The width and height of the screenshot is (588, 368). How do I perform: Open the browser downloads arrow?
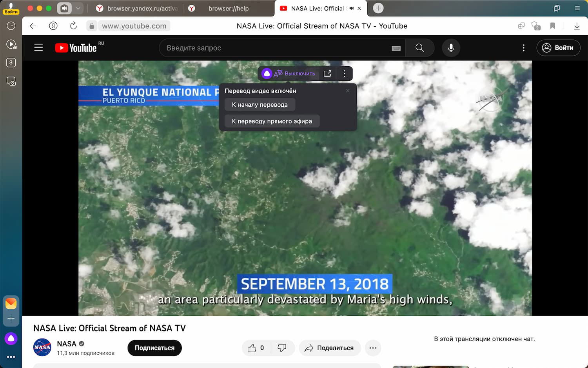[x=577, y=26]
